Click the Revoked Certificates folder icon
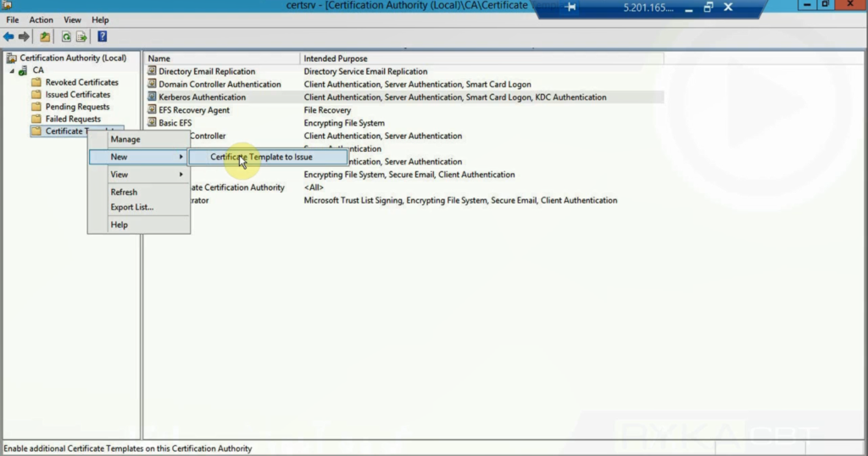The height and width of the screenshot is (456, 868). [x=36, y=82]
